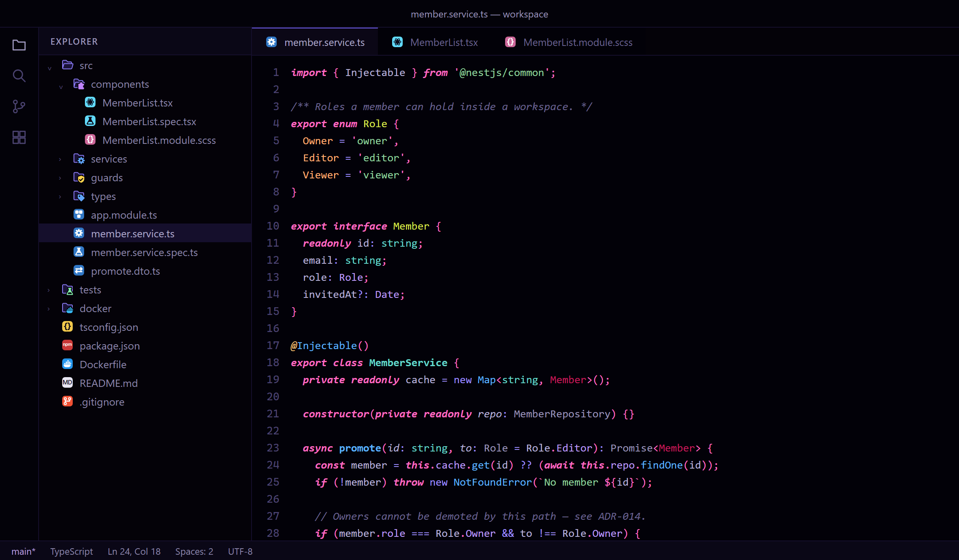This screenshot has width=959, height=560.
Task: Open MemberList.spec.tsx file name in explorer
Action: pyautogui.click(x=149, y=122)
